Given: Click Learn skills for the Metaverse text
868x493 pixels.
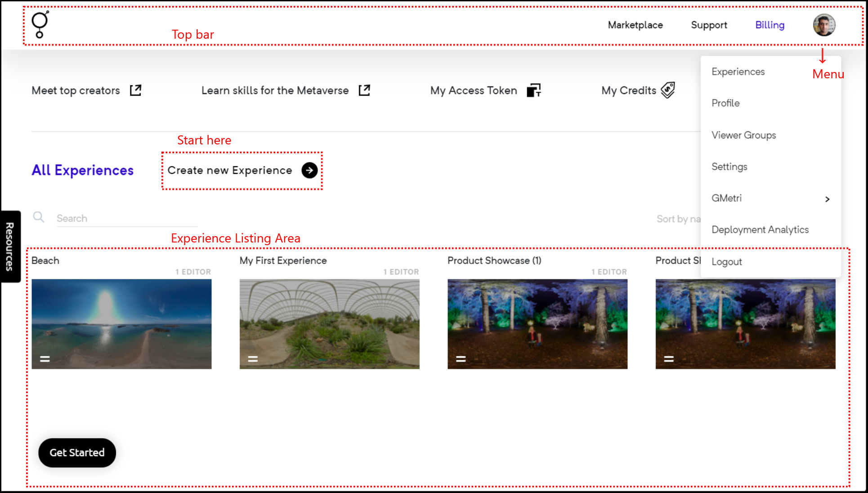Looking at the screenshot, I should click(275, 90).
